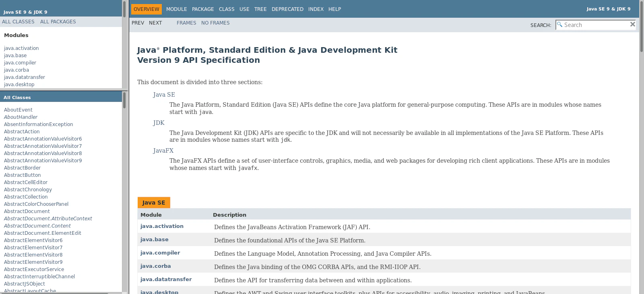Image resolution: width=644 pixels, height=294 pixels.
Task: Select the Java SE table tab
Action: point(154,203)
